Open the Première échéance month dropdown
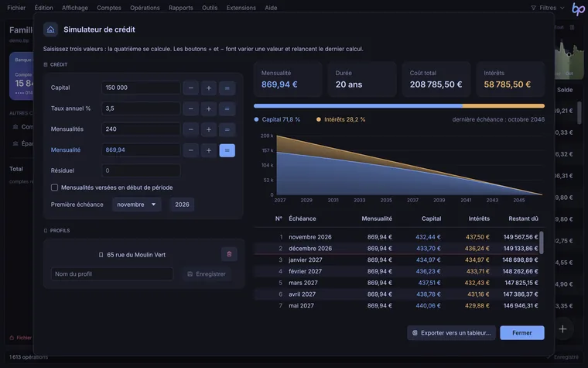 click(x=136, y=205)
